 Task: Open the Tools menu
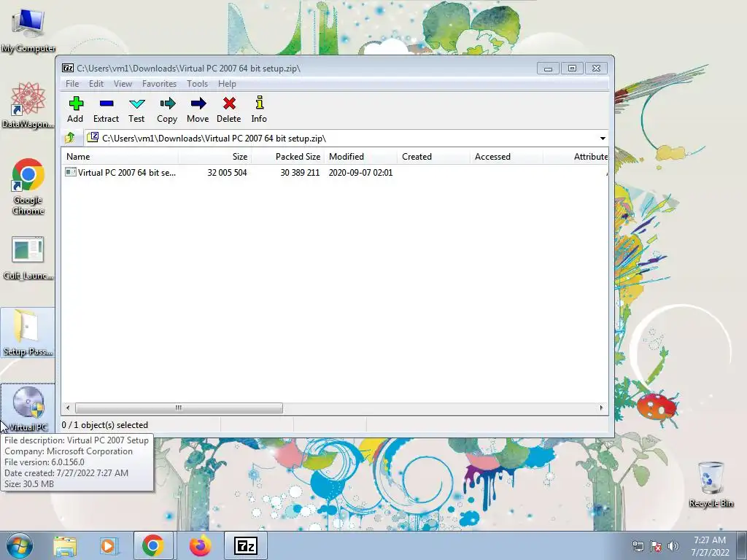[x=197, y=84]
